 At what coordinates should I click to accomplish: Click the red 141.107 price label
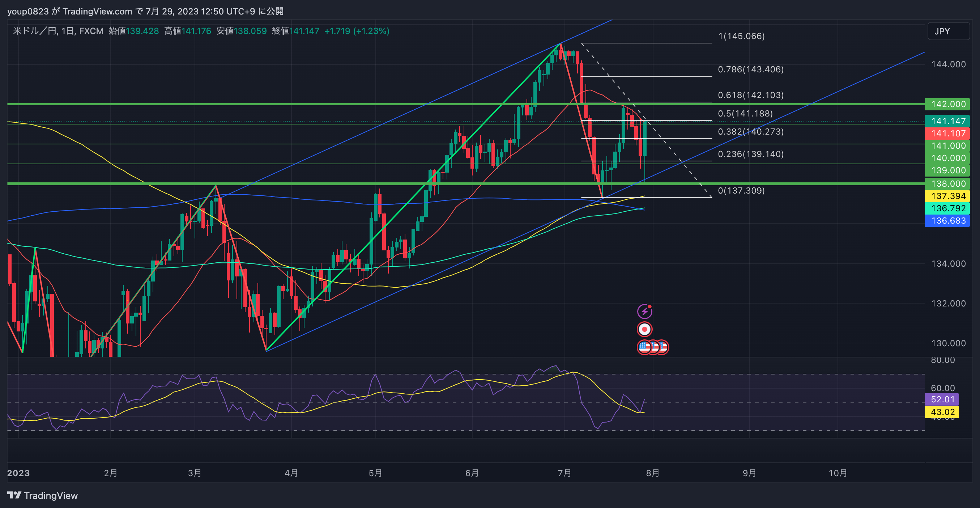(x=947, y=134)
